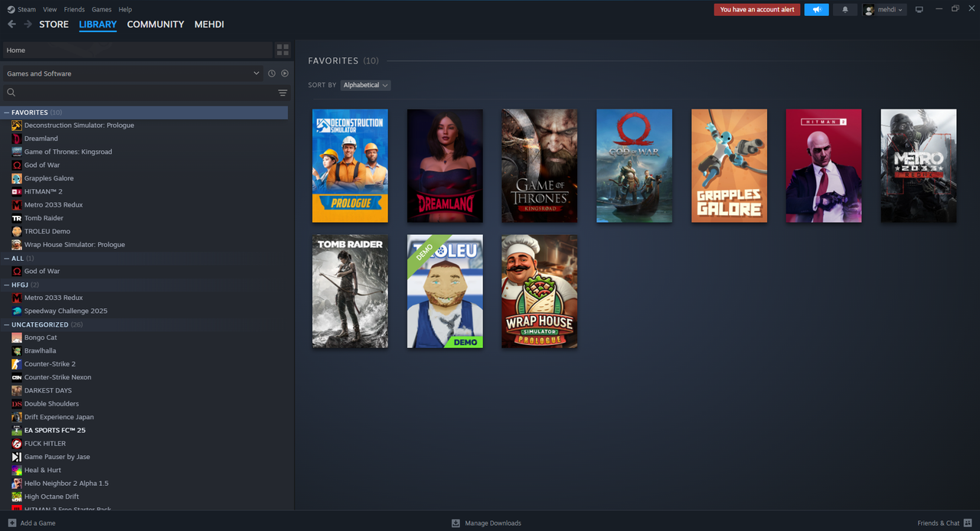Image resolution: width=980 pixels, height=531 pixels.
Task: Toggle the grid collections view icon
Action: pos(283,50)
